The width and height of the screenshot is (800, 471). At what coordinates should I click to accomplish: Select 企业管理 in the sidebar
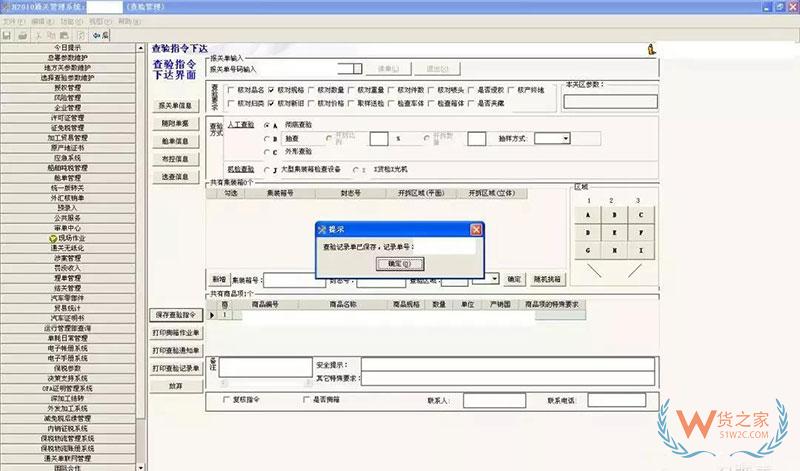[x=68, y=108]
